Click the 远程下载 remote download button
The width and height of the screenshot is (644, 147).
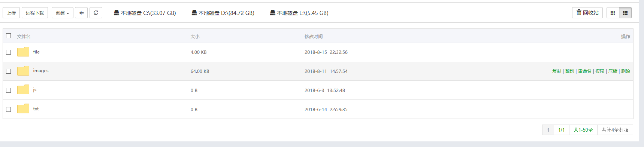point(35,13)
